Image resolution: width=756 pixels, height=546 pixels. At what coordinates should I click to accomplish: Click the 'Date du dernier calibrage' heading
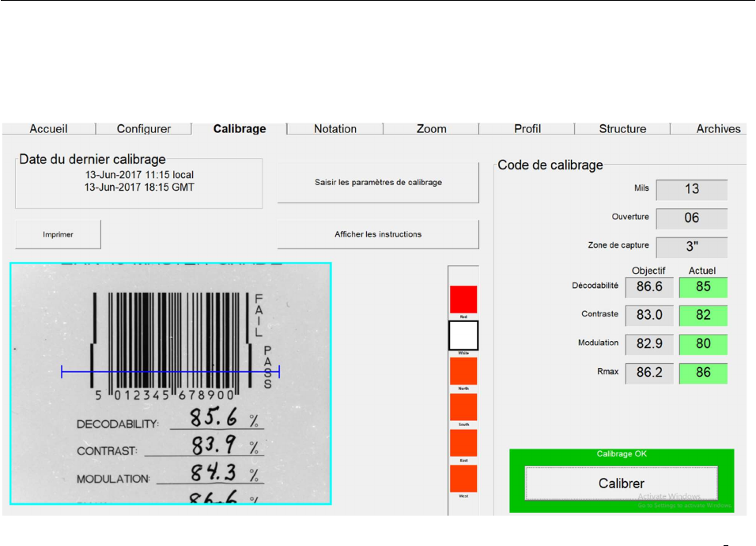[x=92, y=159]
